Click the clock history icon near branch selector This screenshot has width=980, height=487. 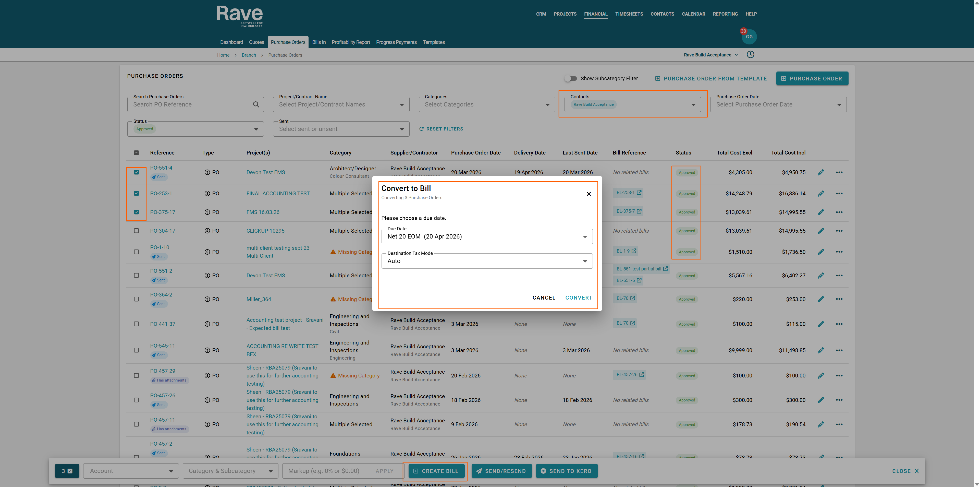750,54
